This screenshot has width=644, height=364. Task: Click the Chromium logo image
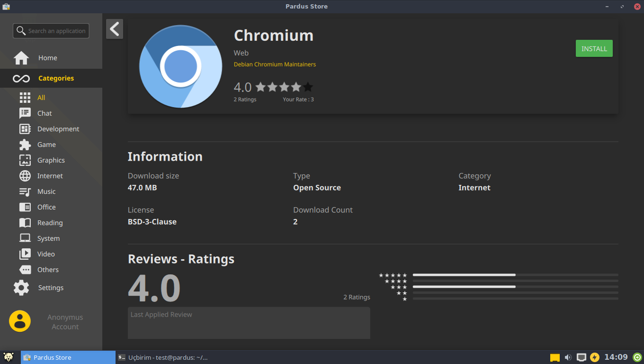(180, 66)
